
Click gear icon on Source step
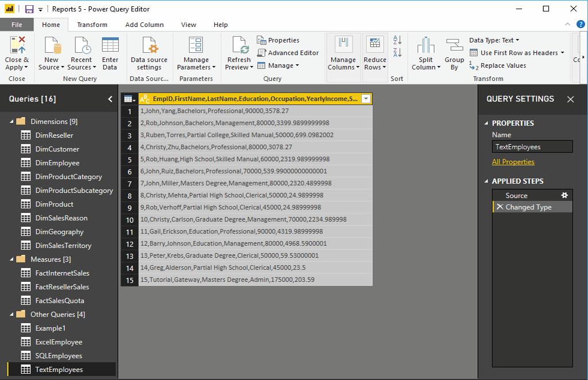pyautogui.click(x=564, y=195)
